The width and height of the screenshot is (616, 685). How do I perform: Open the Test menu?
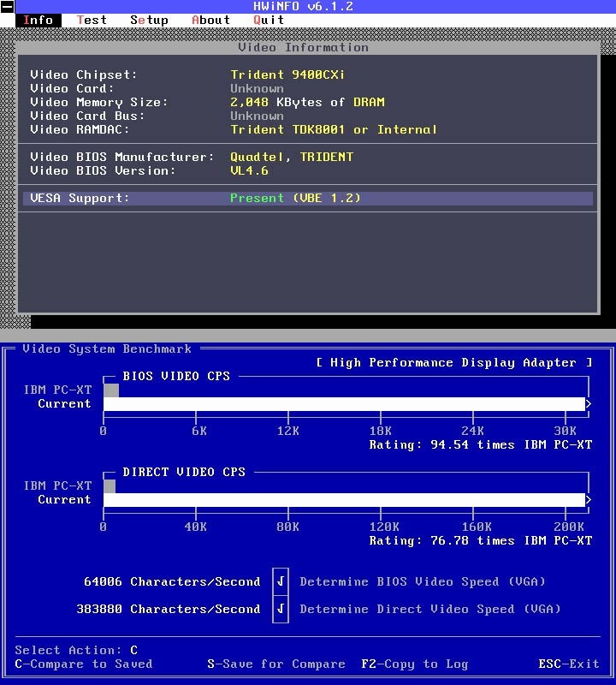tap(92, 20)
